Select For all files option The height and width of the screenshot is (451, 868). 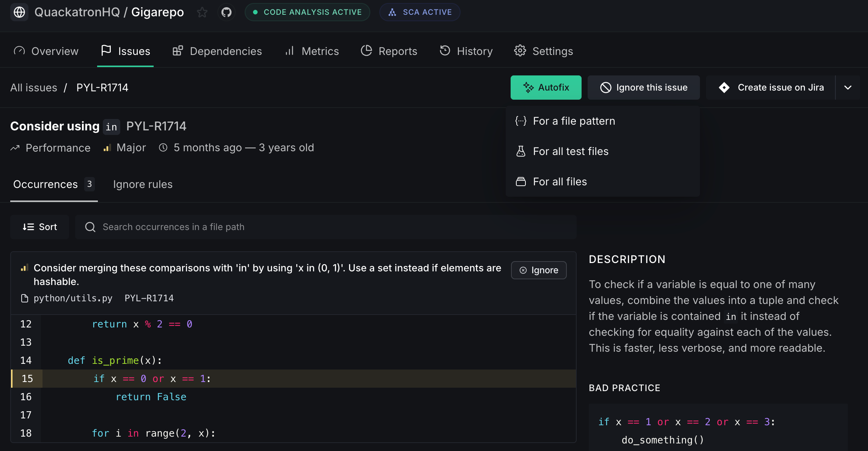(x=560, y=182)
